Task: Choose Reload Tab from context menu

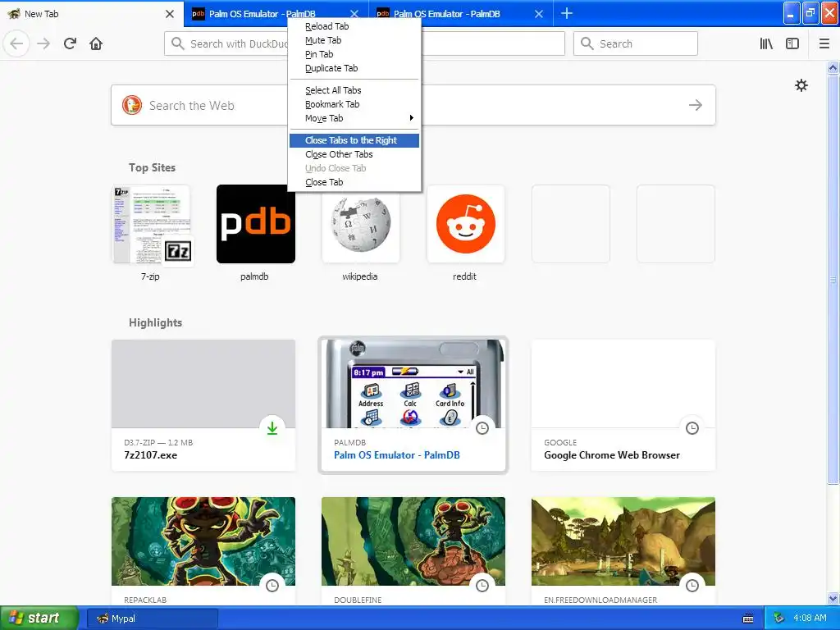Action: pos(354,26)
